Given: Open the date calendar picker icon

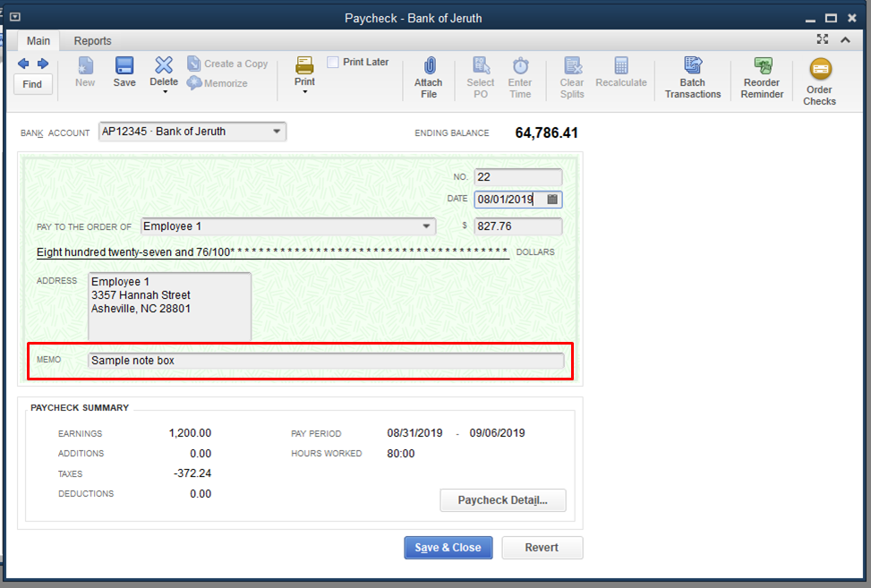Looking at the screenshot, I should [552, 200].
